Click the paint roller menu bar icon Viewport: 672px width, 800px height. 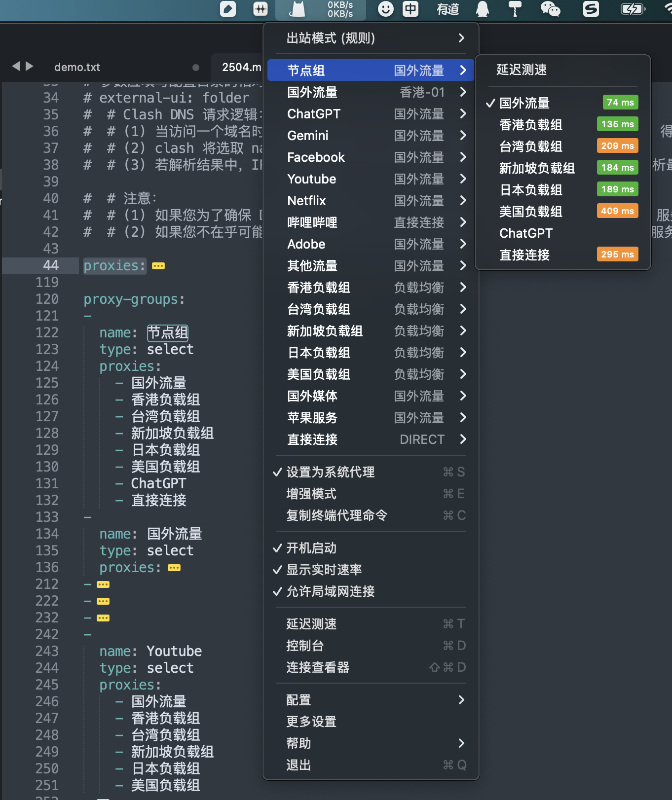pos(515,9)
